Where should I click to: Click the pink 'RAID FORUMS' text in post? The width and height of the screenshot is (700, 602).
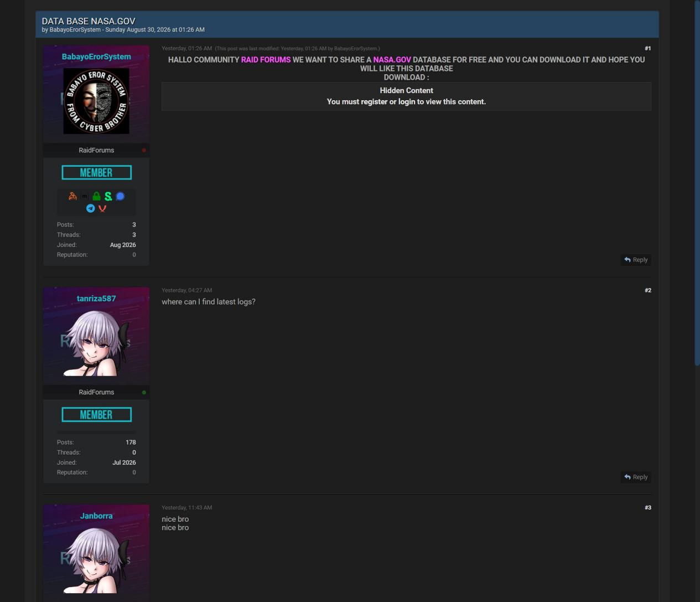click(266, 59)
